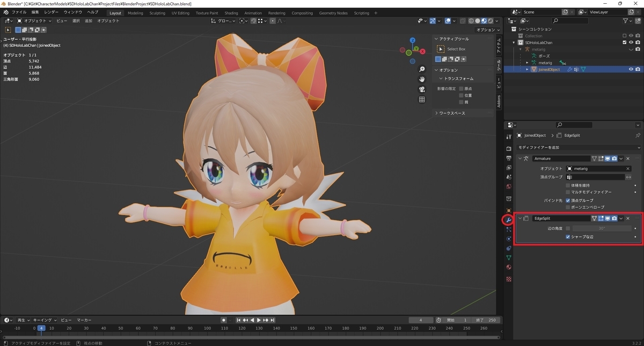This screenshot has width=644, height=346.
Task: Enable the affect only origins checkbox
Action: (x=461, y=89)
